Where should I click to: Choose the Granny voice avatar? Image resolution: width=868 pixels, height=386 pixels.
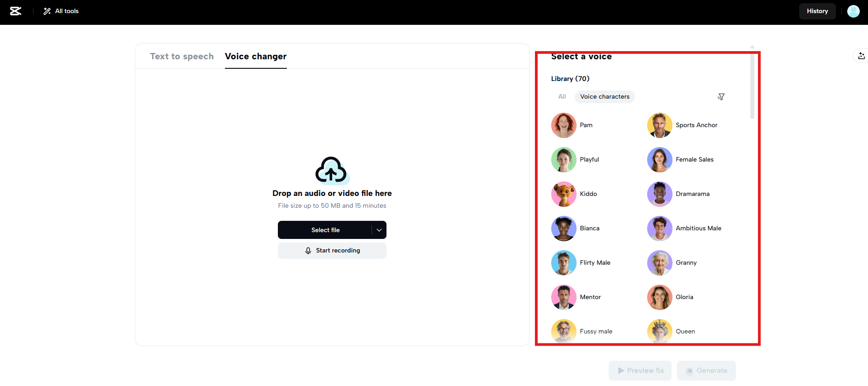click(660, 263)
